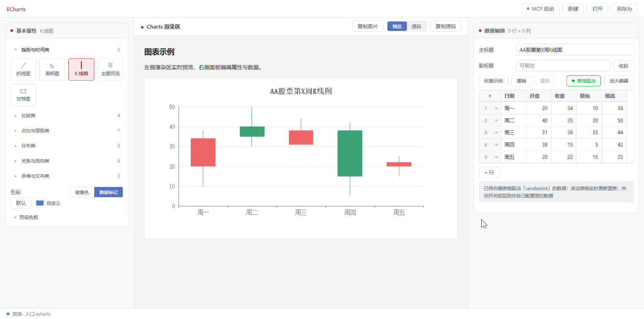Image resolution: width=644 pixels, height=319 pixels.
Task: Click the 周五 收盘 cell value 22
Action: (564, 157)
